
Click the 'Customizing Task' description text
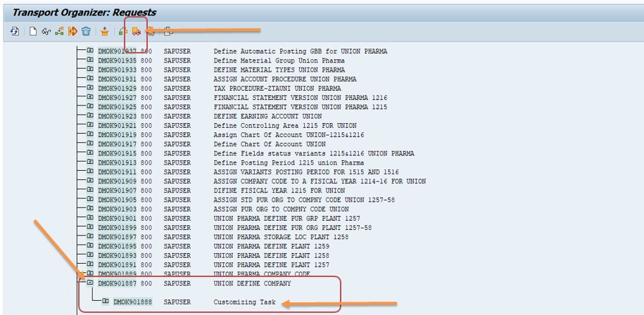tap(244, 302)
